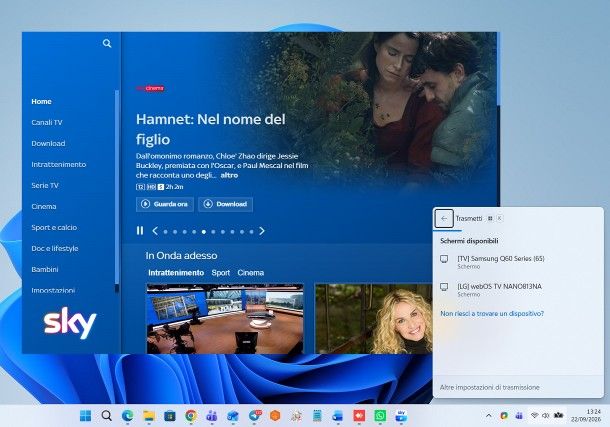Open Sport e calcio section
This screenshot has height=427, width=610.
tap(54, 228)
